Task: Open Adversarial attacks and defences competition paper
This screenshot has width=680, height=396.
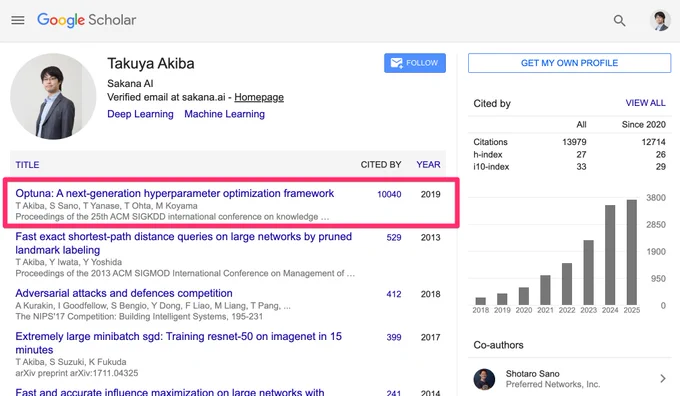Action: (x=124, y=293)
